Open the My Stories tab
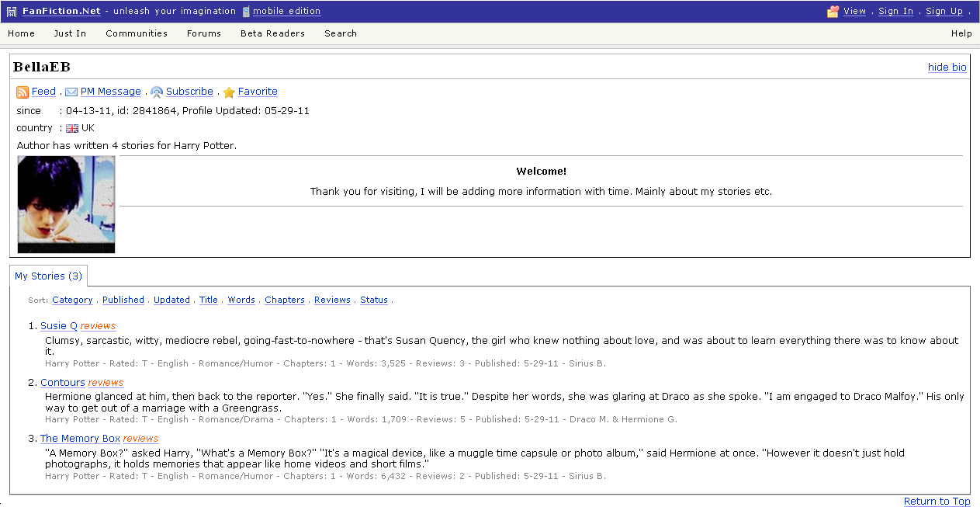Screen dimensions: 980x507 tap(48, 276)
